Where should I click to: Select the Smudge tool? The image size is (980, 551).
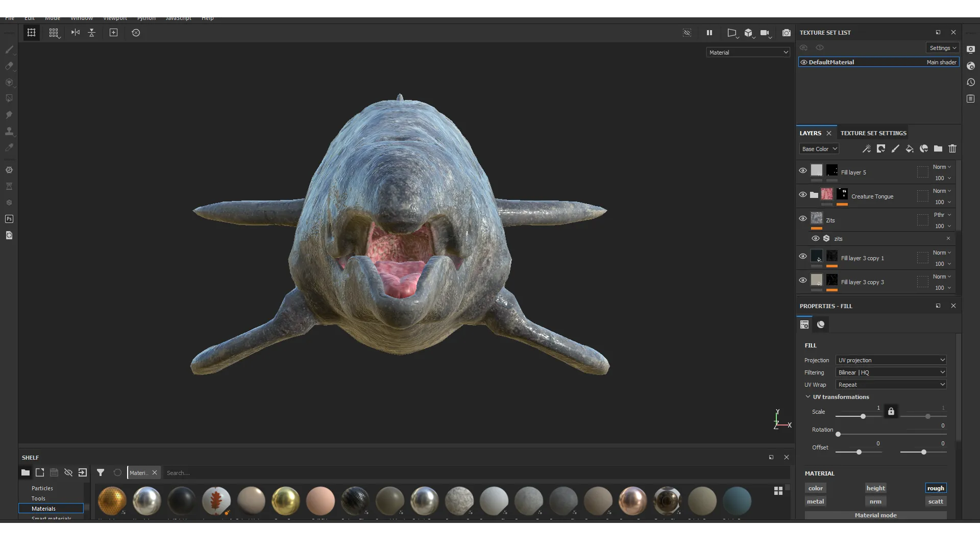coord(9,115)
